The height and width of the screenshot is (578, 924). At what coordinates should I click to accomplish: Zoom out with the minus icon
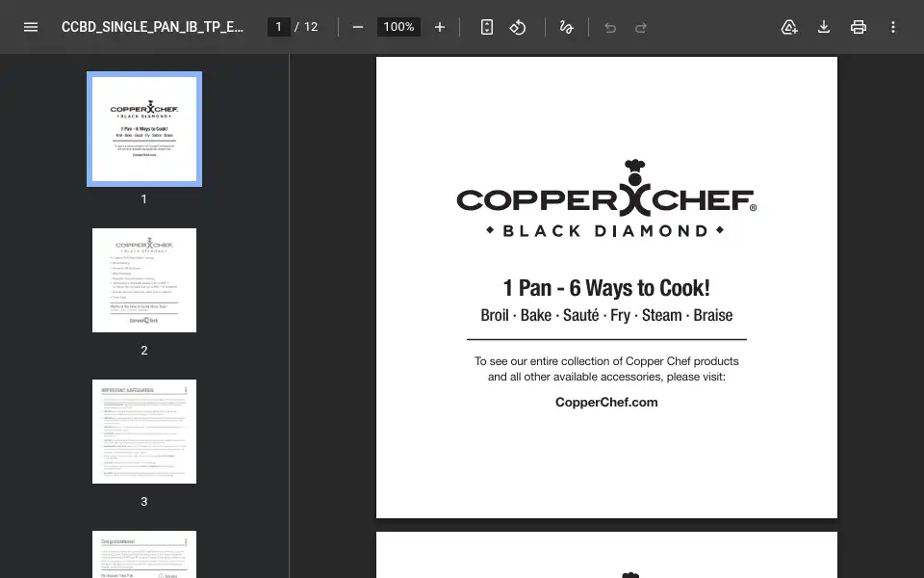click(x=358, y=27)
